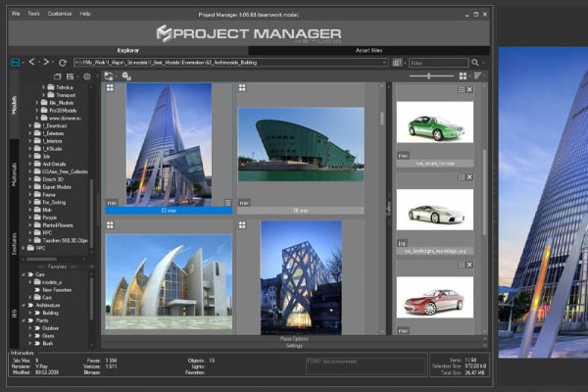
Task: Open the Help menu
Action: [85, 14]
